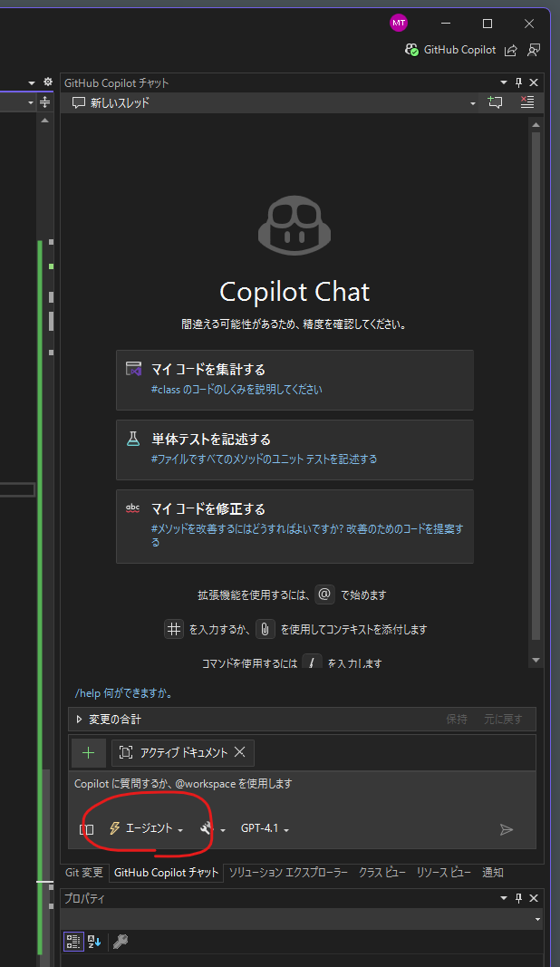Open the user feedback person icon
This screenshot has height=967, width=560.
coord(534,51)
